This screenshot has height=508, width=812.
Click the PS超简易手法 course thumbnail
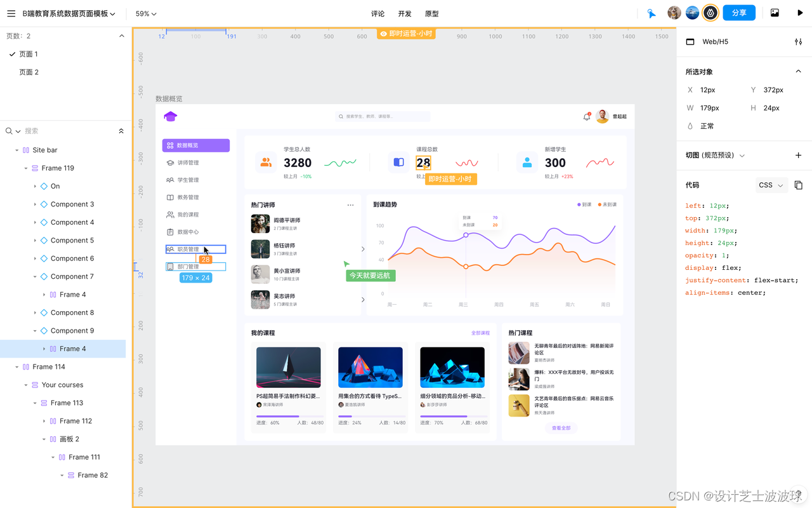click(289, 367)
